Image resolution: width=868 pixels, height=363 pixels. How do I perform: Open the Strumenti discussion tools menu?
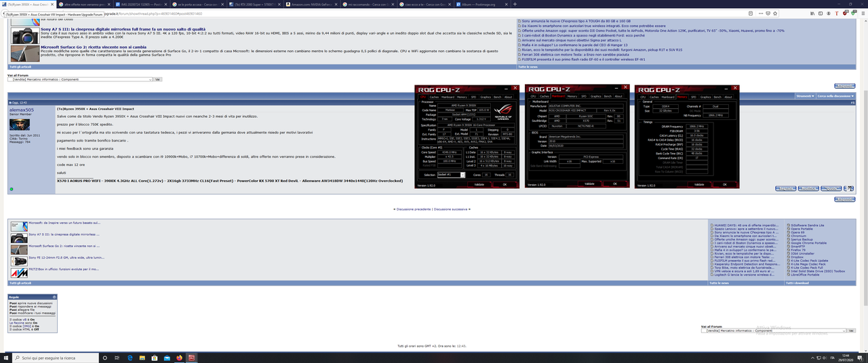click(805, 96)
